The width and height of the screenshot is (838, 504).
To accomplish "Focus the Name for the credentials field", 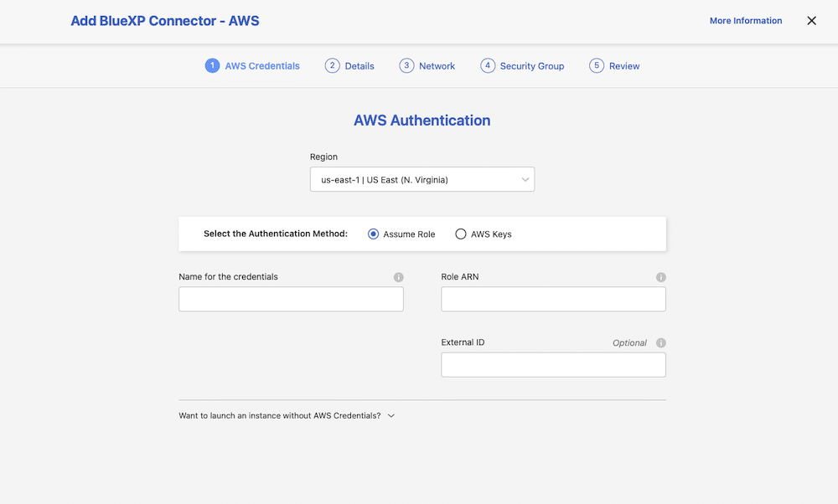I will (291, 299).
